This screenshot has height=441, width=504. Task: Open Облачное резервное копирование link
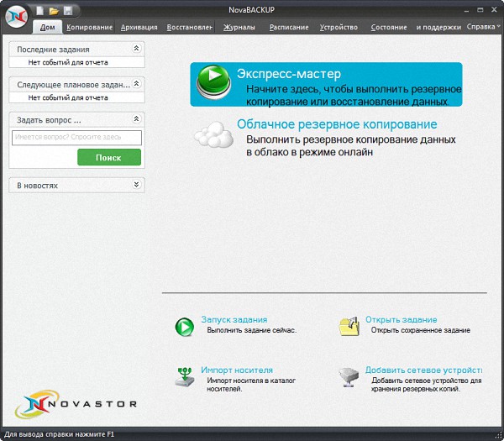(337, 124)
